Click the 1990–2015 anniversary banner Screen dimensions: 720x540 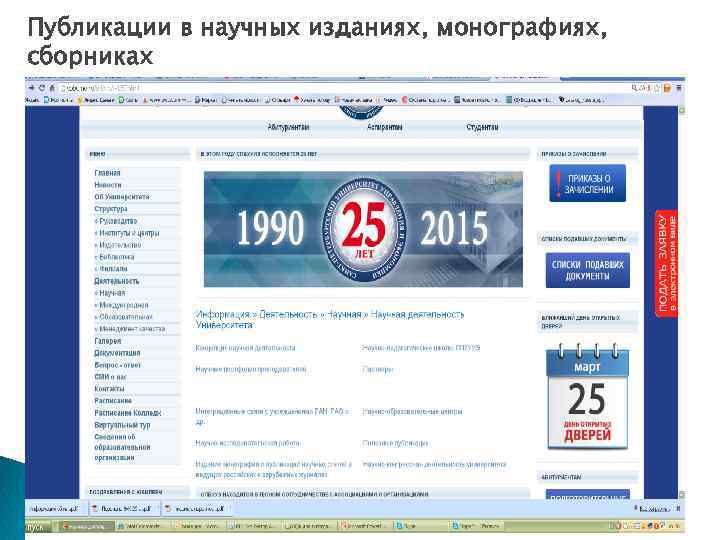coord(363,229)
